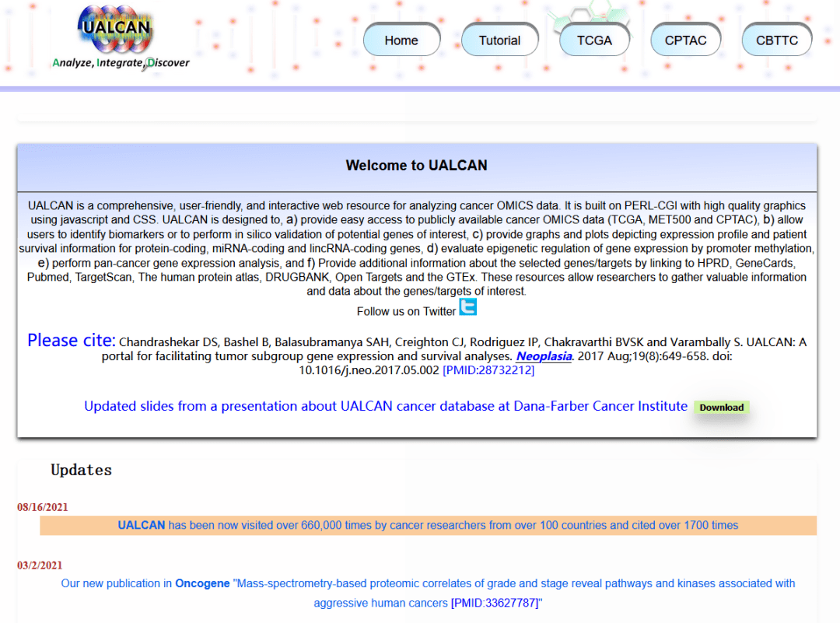Viewport: 840px width, 623px height.
Task: Click the 'Follow us on Twitter' text
Action: (406, 312)
